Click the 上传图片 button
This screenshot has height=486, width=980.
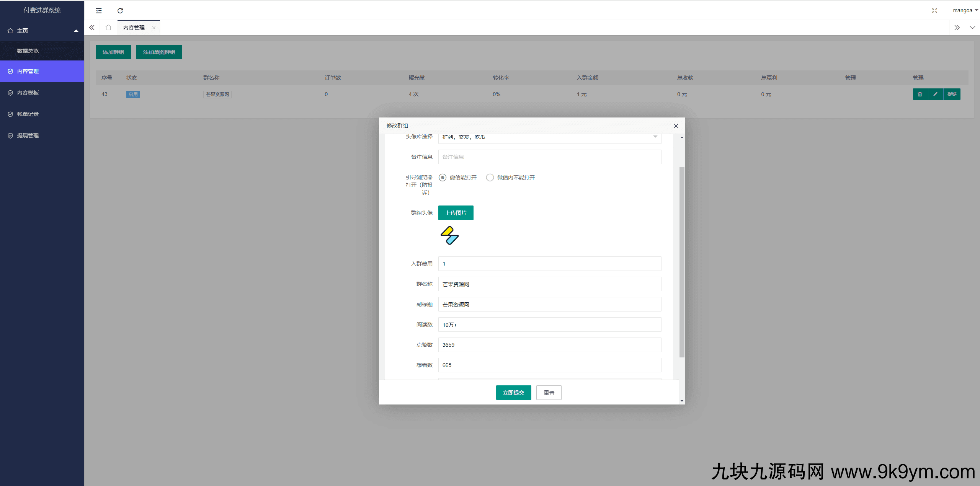click(456, 213)
